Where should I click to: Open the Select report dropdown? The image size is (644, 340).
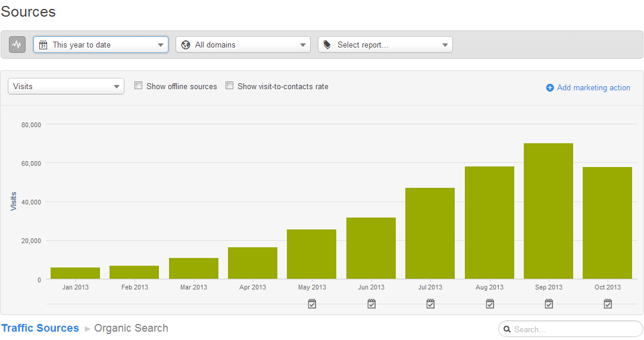pos(385,45)
